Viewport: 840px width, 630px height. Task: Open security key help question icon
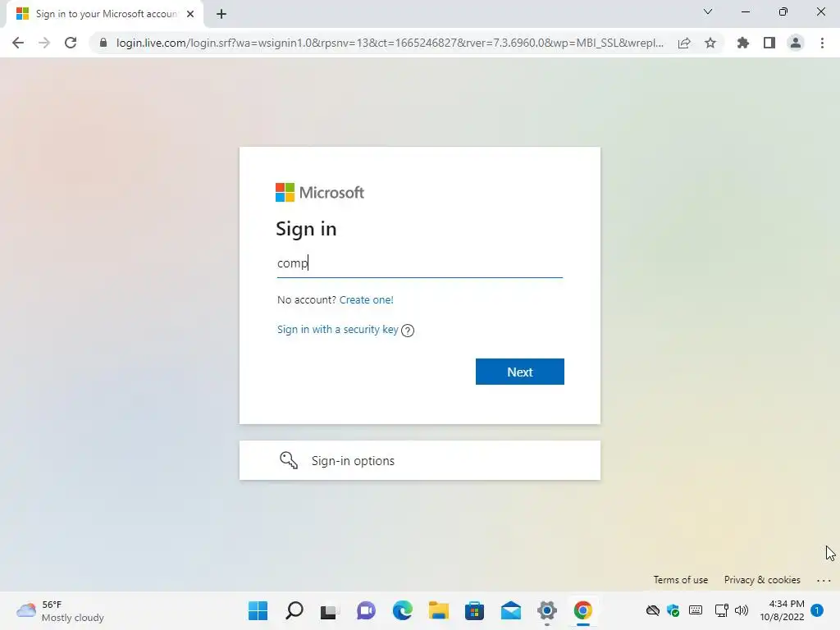tap(408, 331)
